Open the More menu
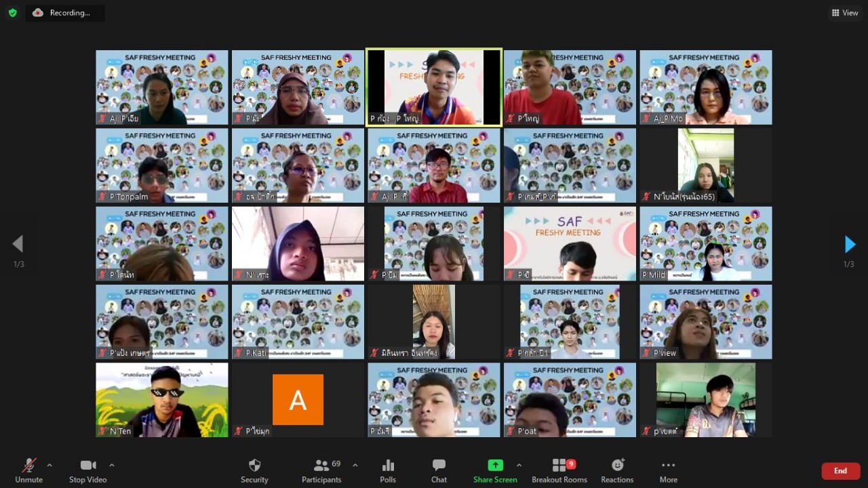Image resolution: width=868 pixels, height=488 pixels. click(x=668, y=470)
